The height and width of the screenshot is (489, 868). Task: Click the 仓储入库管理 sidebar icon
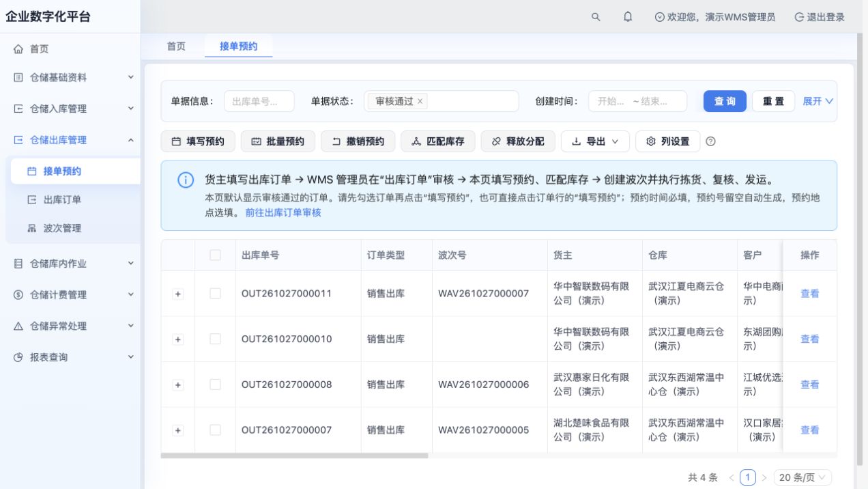click(x=18, y=109)
